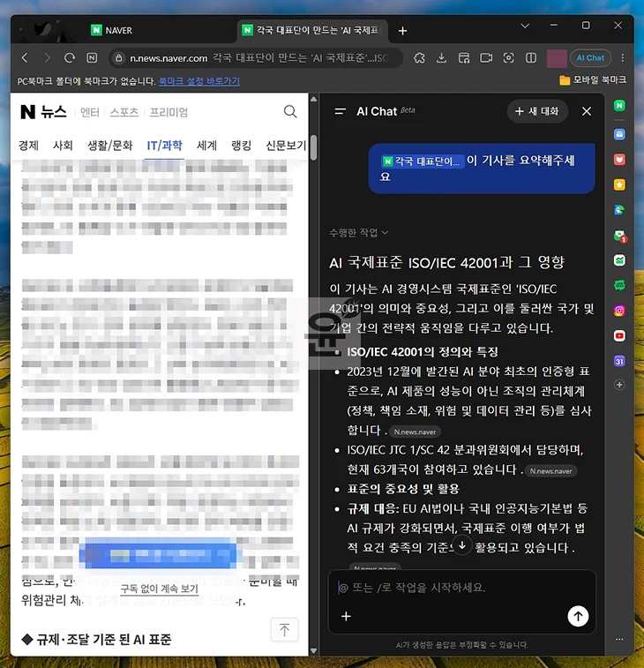Open the '모바일 북마크' folder
The width and height of the screenshot is (644, 668).
pos(593,79)
